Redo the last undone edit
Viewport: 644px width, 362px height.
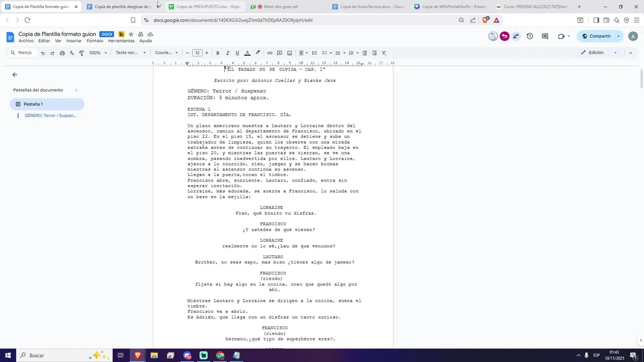(52, 53)
